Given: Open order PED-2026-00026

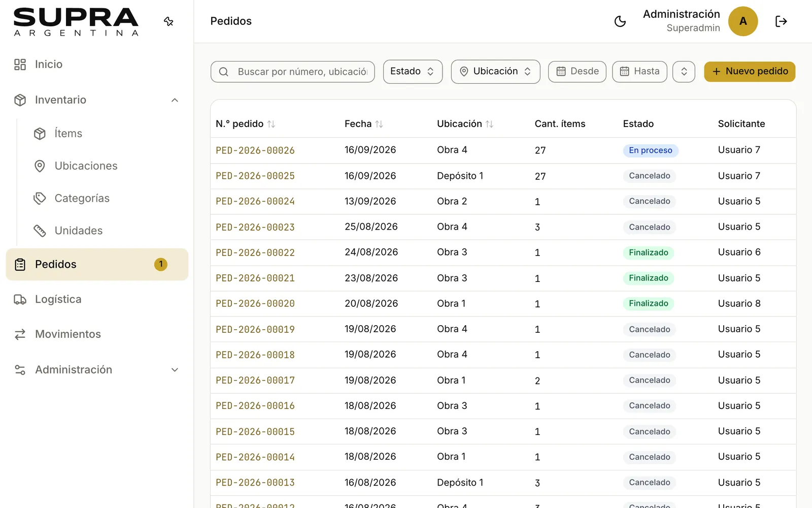Looking at the screenshot, I should tap(255, 150).
